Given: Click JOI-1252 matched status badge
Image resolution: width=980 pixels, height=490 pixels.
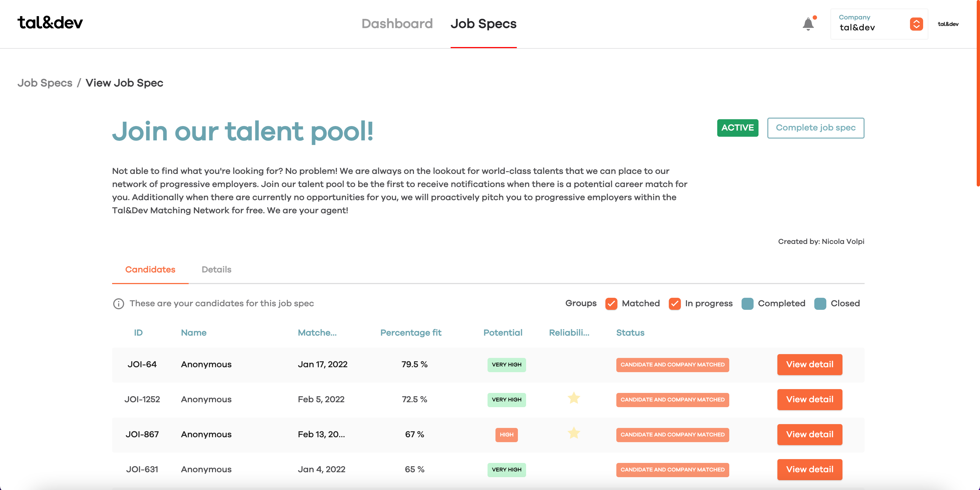Looking at the screenshot, I should 672,400.
